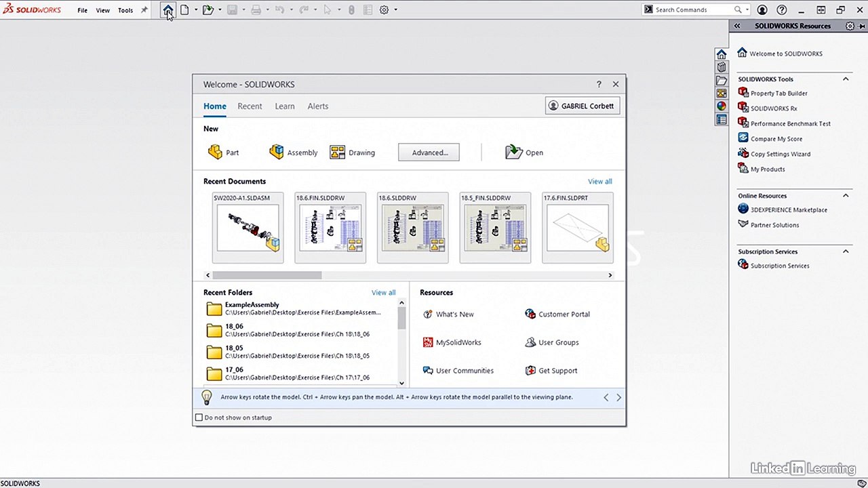Open Compare My Score
The image size is (868, 488).
[x=770, y=139]
